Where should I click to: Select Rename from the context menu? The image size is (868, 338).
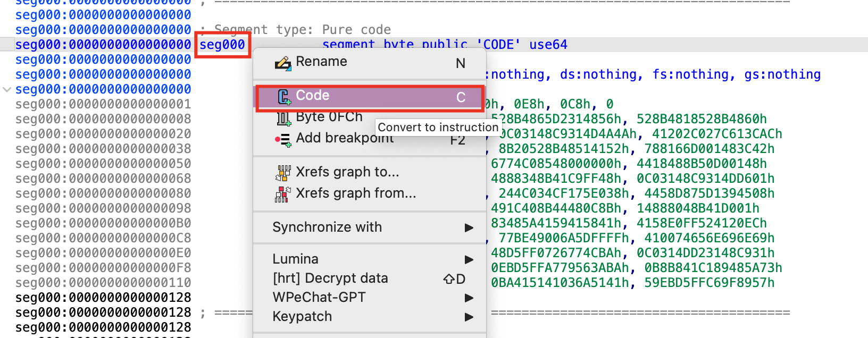(321, 62)
